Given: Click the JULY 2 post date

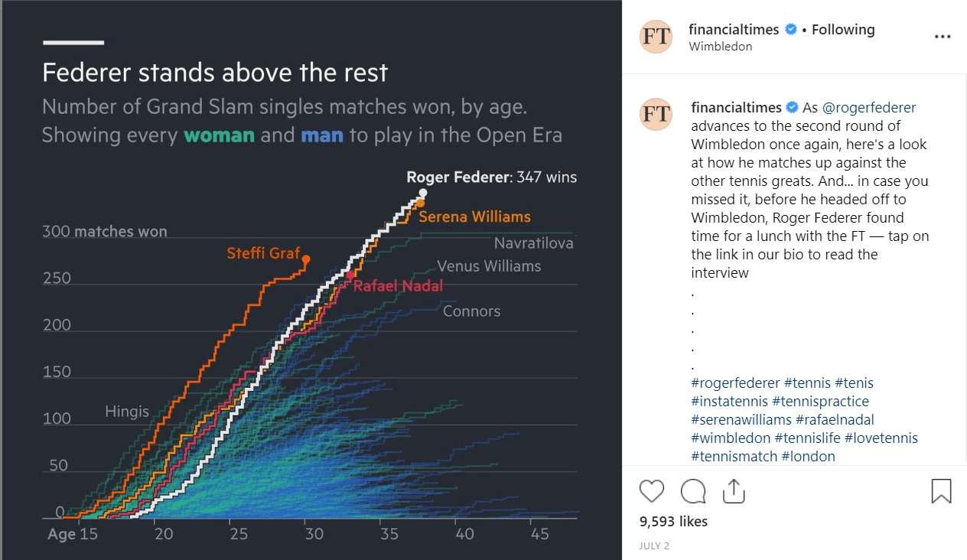Looking at the screenshot, I should [654, 546].
